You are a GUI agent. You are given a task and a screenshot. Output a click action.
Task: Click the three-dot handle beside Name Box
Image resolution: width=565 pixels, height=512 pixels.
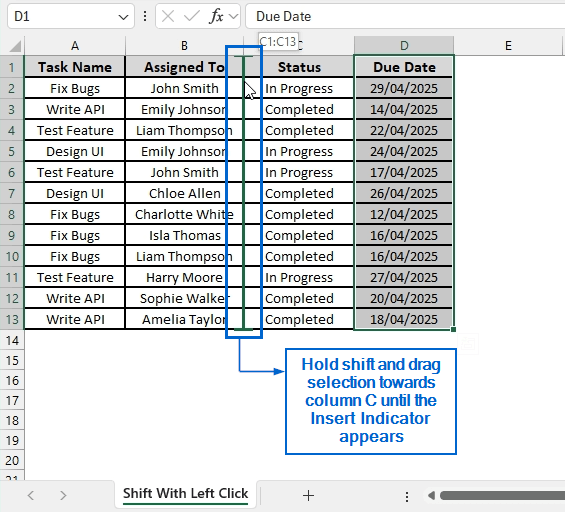coord(145,16)
